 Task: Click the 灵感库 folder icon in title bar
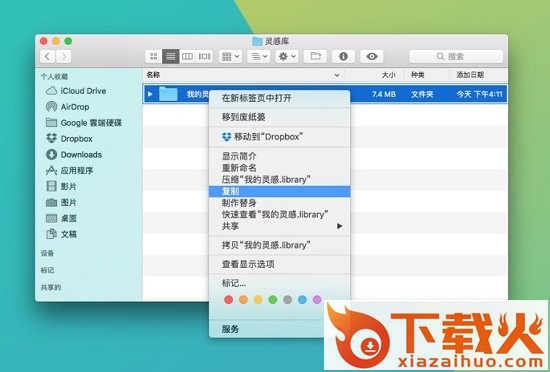[x=257, y=41]
